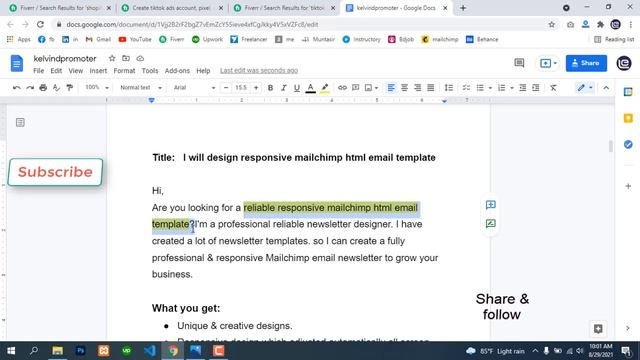Select the Paint format tool
Image resolution: width=640 pixels, height=360 pixels.
point(70,88)
